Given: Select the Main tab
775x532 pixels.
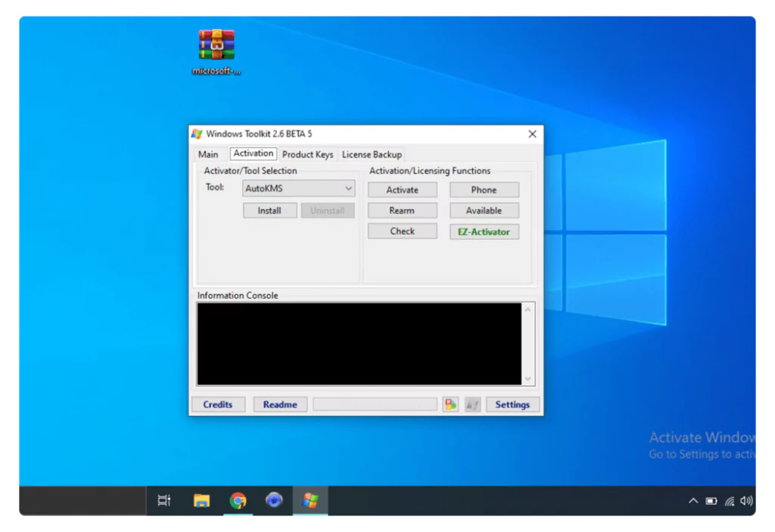Looking at the screenshot, I should click(x=208, y=154).
